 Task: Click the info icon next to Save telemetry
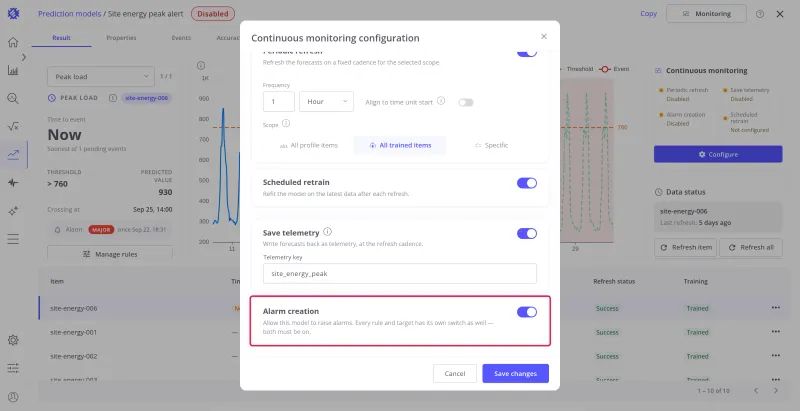click(x=328, y=232)
